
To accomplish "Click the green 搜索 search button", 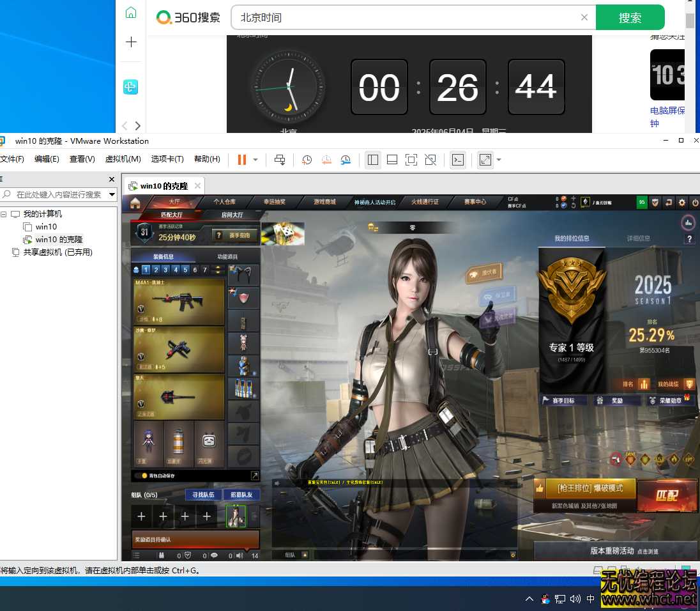I will [630, 18].
